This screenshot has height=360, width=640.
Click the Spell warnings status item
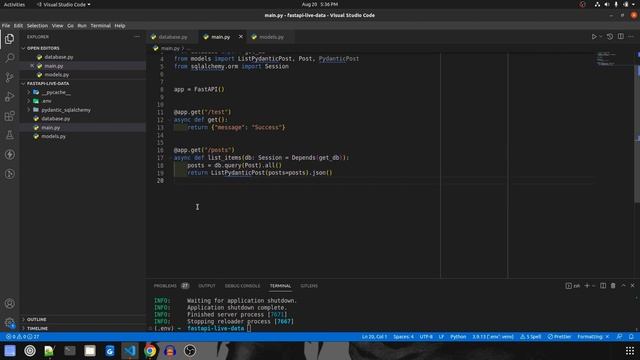pyautogui.click(x=531, y=337)
